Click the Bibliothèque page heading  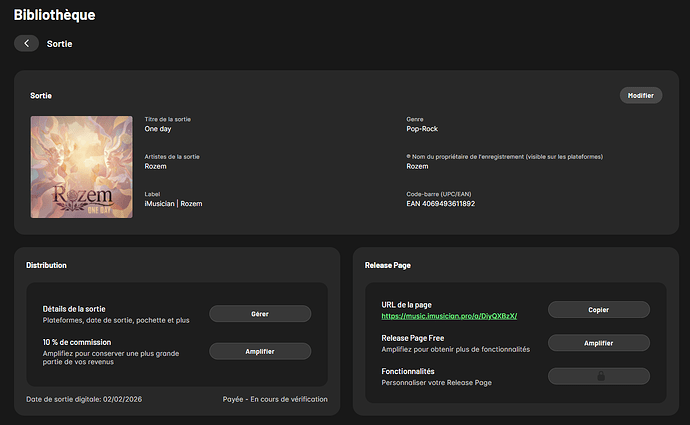[x=56, y=15]
